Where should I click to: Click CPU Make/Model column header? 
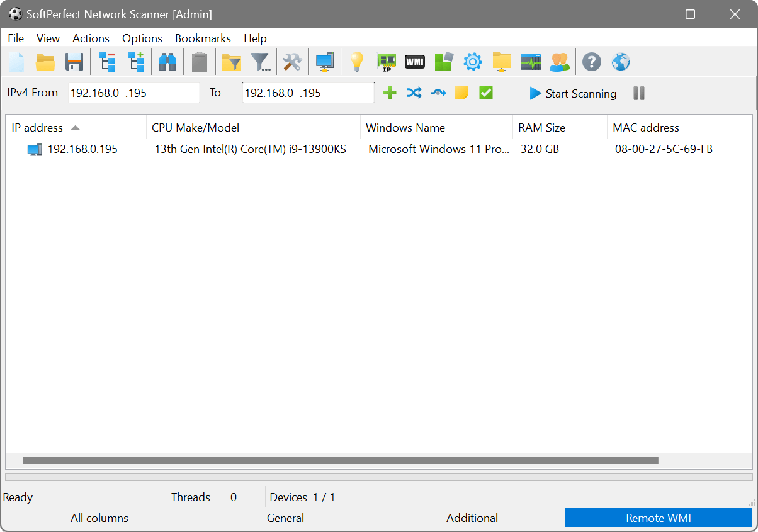click(x=253, y=128)
